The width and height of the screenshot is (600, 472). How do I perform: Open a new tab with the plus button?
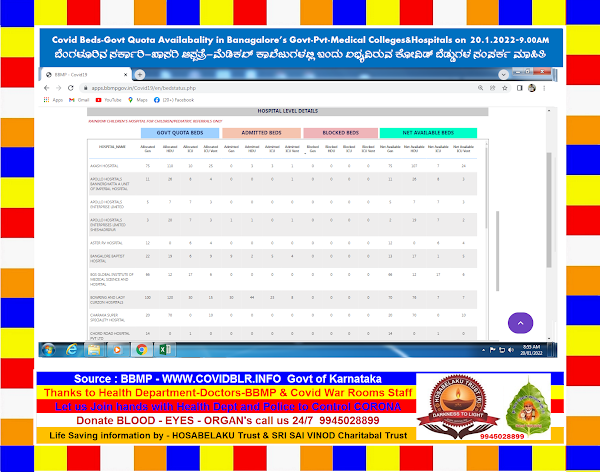pyautogui.click(x=140, y=75)
